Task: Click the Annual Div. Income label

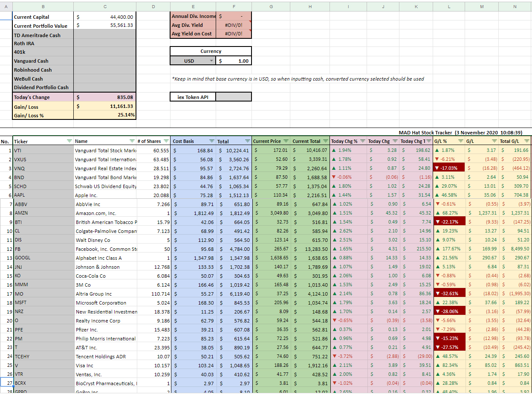Action: coord(194,16)
